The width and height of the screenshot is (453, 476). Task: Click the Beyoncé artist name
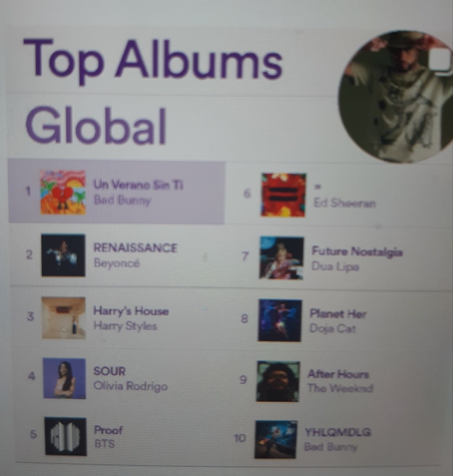(x=117, y=263)
